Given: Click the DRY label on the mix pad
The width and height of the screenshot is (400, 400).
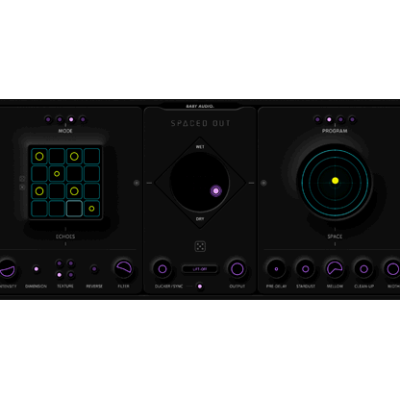Looking at the screenshot, I should [x=200, y=219].
